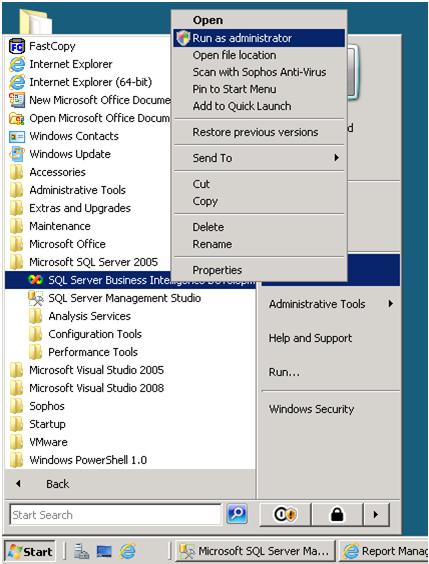Click the VMware folder icon
Screen dimensions: 429x564
[x=17, y=442]
